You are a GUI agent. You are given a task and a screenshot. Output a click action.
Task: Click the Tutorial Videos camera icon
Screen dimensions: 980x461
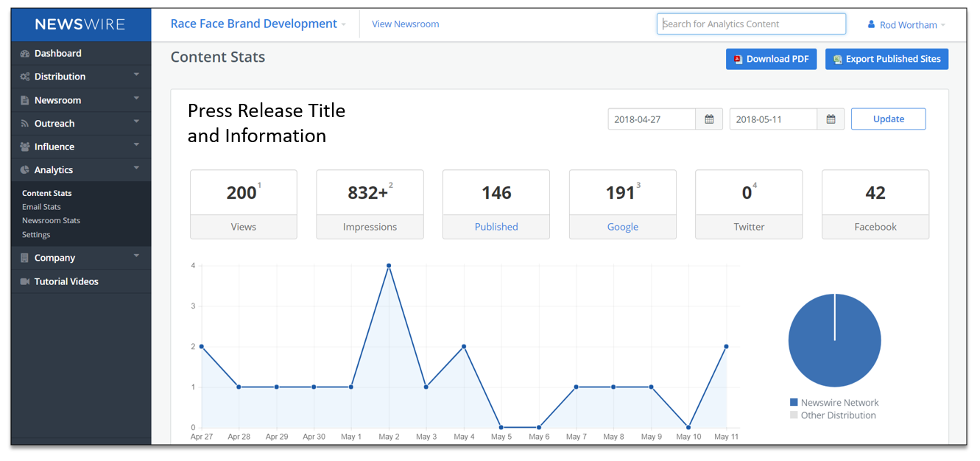pyautogui.click(x=25, y=281)
